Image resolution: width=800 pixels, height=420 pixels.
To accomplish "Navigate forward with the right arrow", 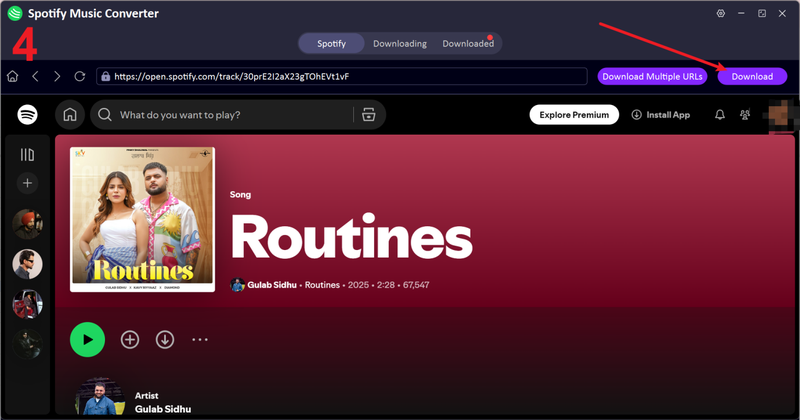I will click(57, 76).
